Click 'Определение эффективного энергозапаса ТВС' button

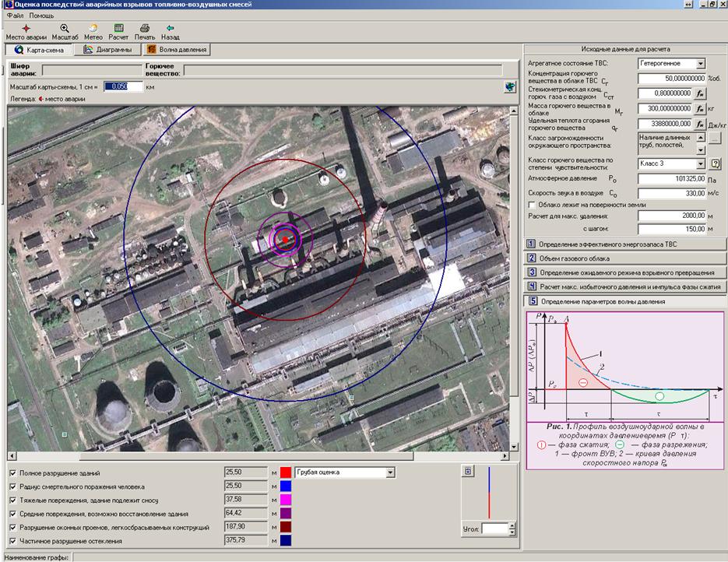627,244
